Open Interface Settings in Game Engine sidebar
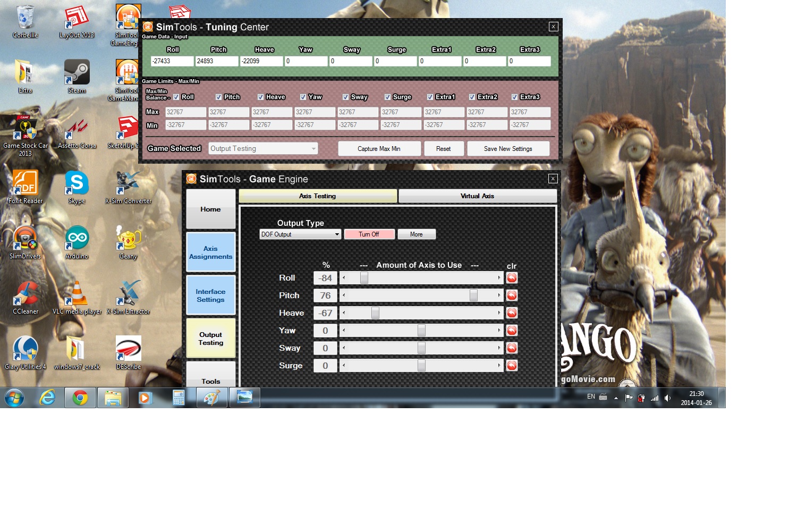 [x=211, y=295]
